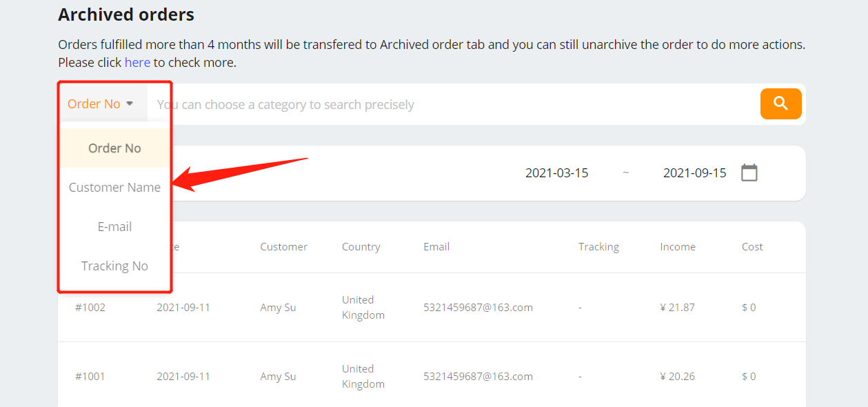Open the 'here' help link

pyautogui.click(x=137, y=63)
